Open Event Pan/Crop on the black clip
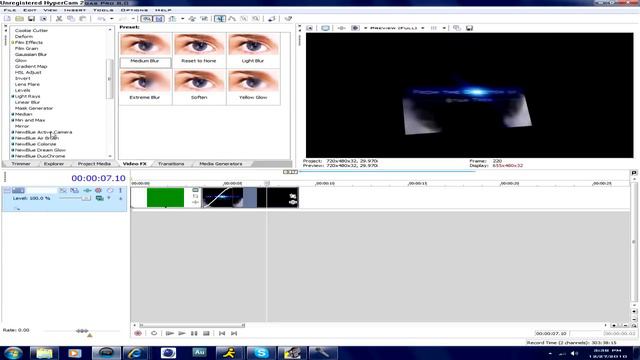The image size is (640, 360). tap(293, 196)
